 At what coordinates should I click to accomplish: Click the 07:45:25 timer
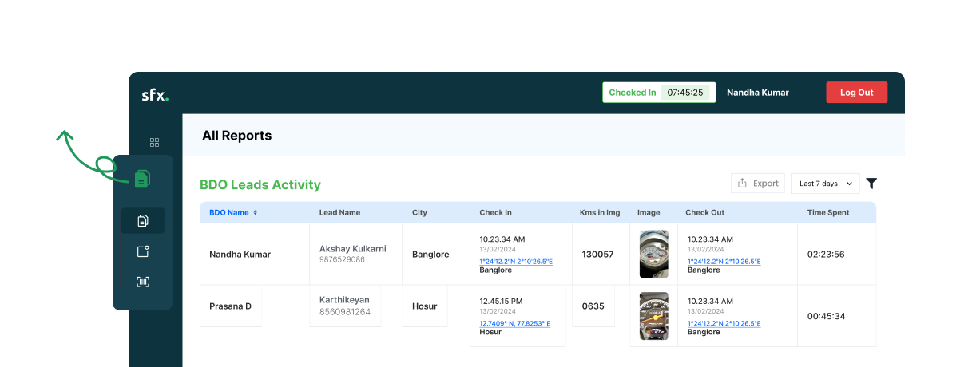tap(685, 93)
